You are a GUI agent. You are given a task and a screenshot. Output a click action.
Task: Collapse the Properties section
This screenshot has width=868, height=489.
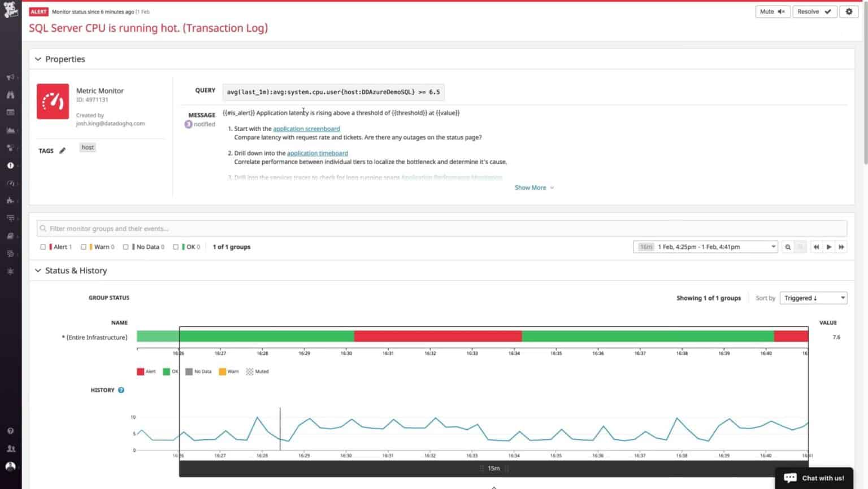(x=37, y=59)
